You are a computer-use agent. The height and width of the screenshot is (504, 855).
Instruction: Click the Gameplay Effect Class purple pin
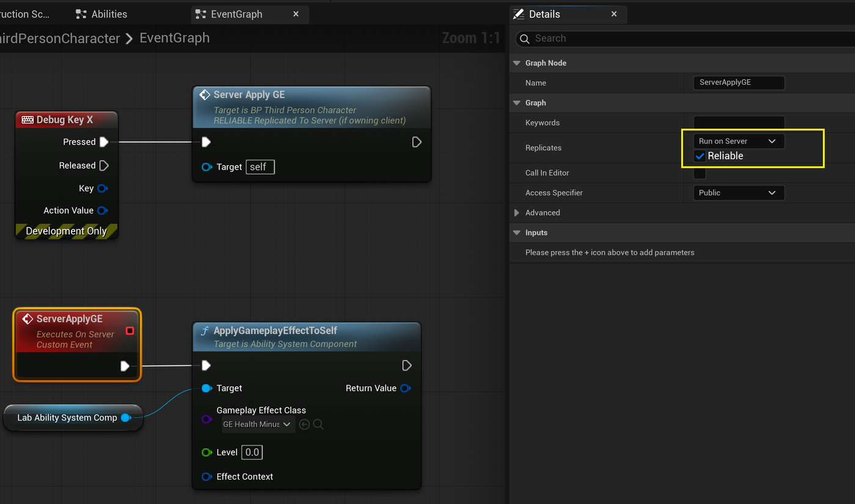tap(206, 419)
